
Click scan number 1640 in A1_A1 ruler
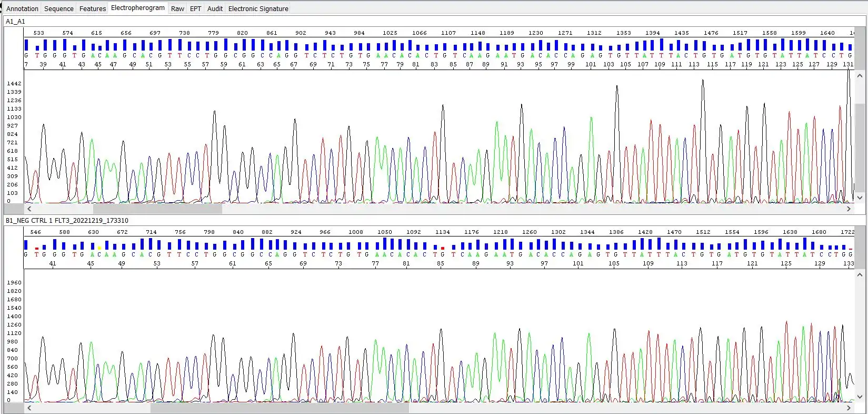tap(827, 33)
